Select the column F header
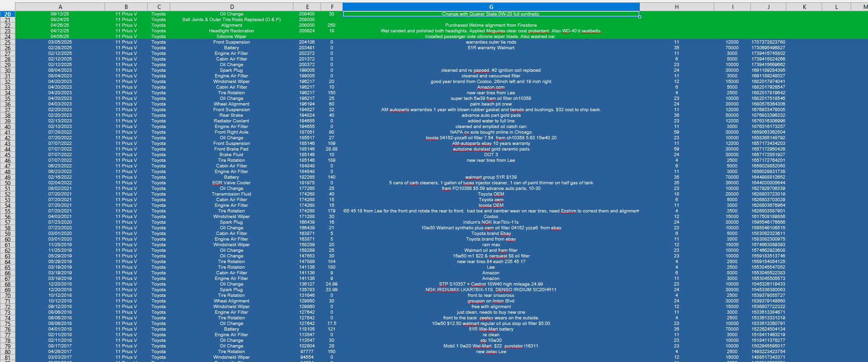 click(332, 7)
